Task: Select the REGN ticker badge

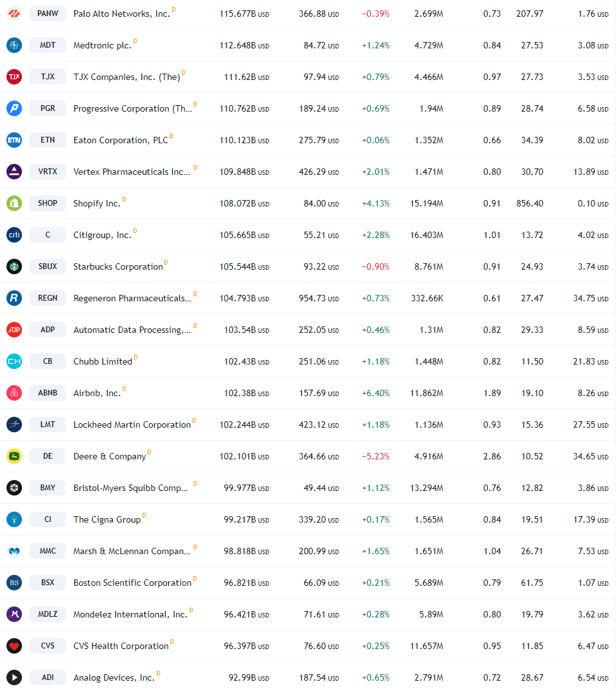Action: (x=48, y=298)
